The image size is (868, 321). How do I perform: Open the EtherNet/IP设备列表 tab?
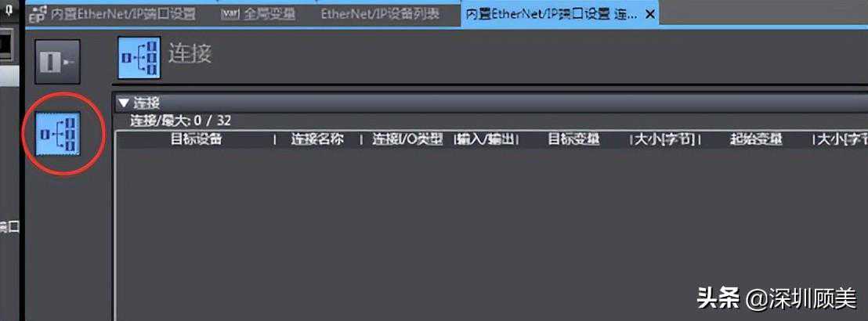click(x=380, y=14)
